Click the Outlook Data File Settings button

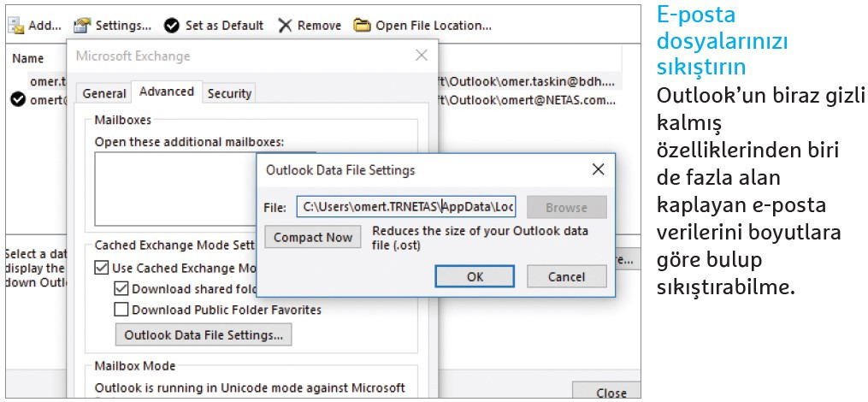coord(204,334)
